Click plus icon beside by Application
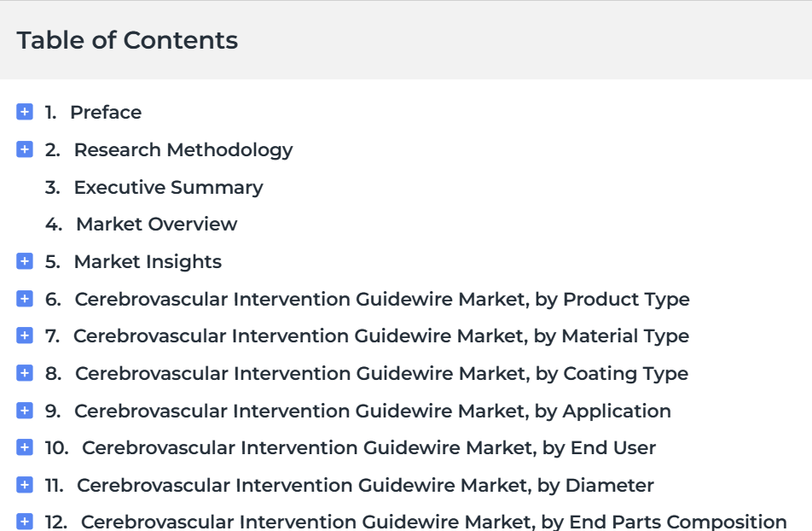Image resolution: width=812 pixels, height=531 pixels. [x=25, y=410]
